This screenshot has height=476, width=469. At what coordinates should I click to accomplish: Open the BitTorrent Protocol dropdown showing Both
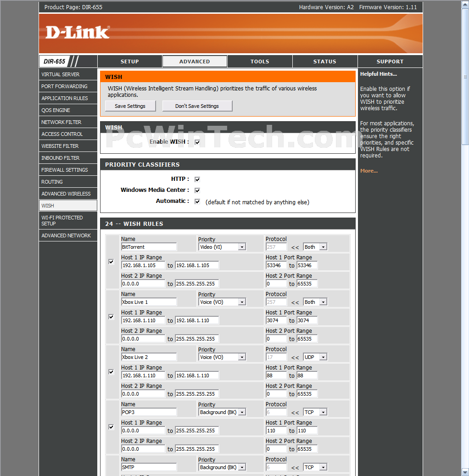(315, 247)
